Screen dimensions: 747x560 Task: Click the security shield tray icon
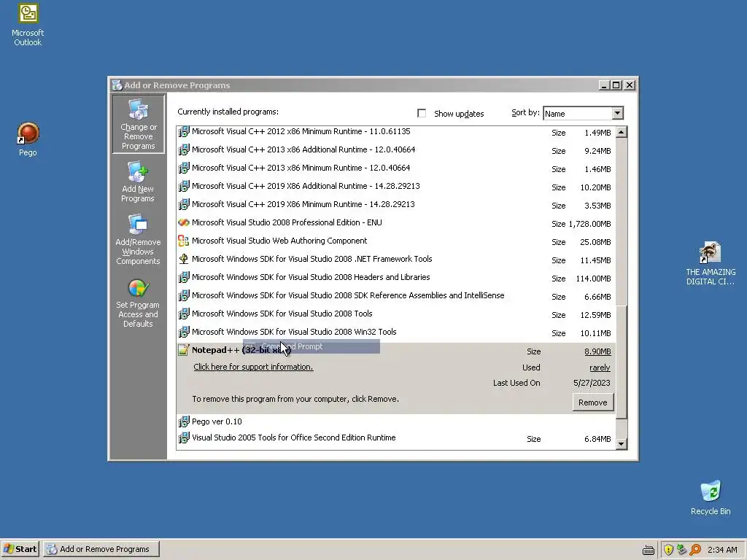(668, 550)
